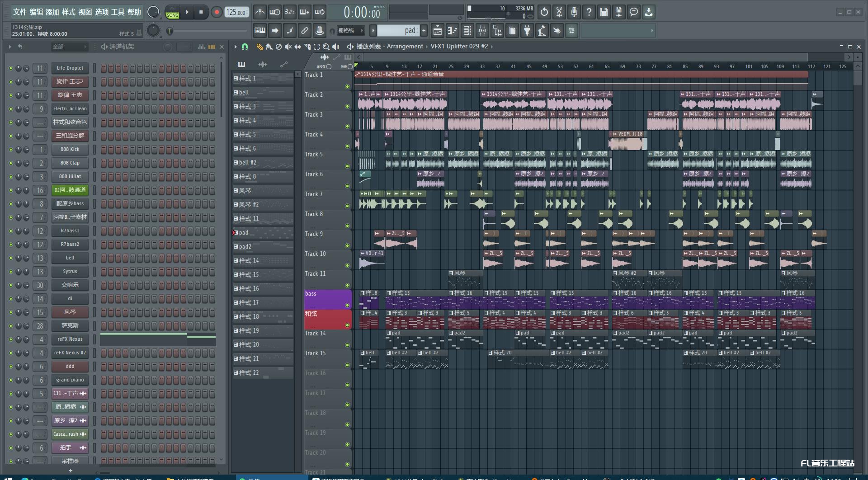Toggle the PAT/SONG mode switch
This screenshot has height=480, width=868.
173,12
